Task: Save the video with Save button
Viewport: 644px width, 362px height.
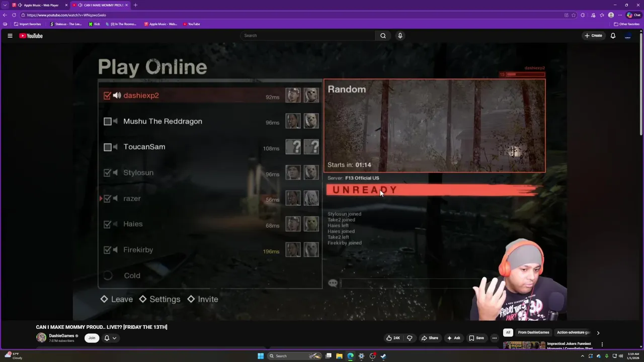Action: (476, 338)
